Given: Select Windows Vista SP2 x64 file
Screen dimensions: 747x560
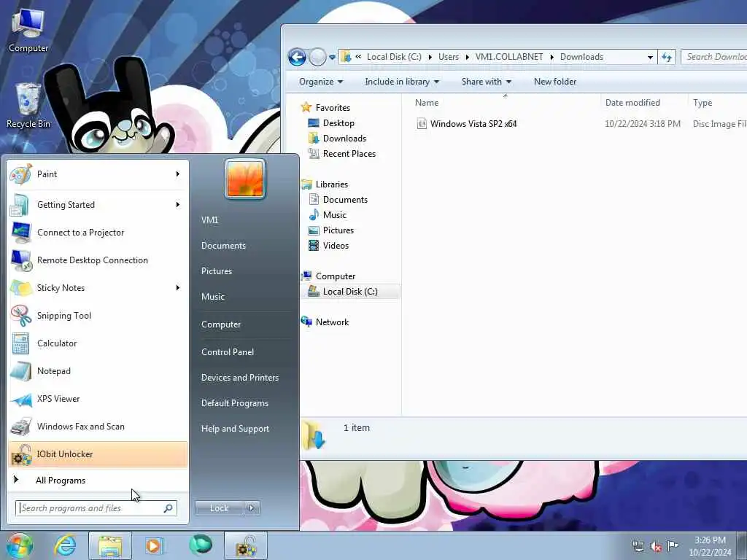Looking at the screenshot, I should click(x=473, y=124).
